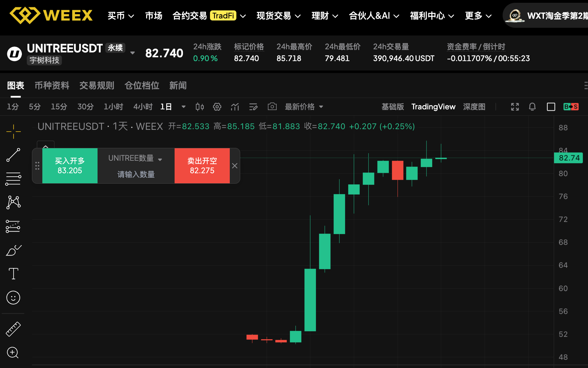Select the trend line drawing tool
588x368 pixels.
14,155
